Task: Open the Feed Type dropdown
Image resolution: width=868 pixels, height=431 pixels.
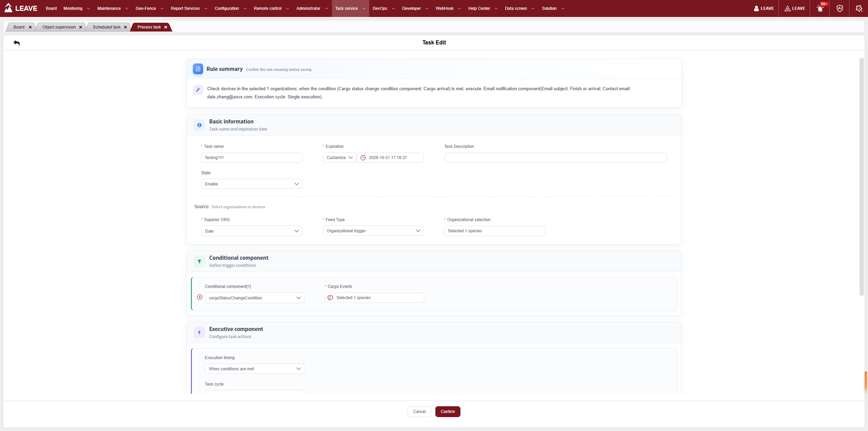Action: click(373, 231)
